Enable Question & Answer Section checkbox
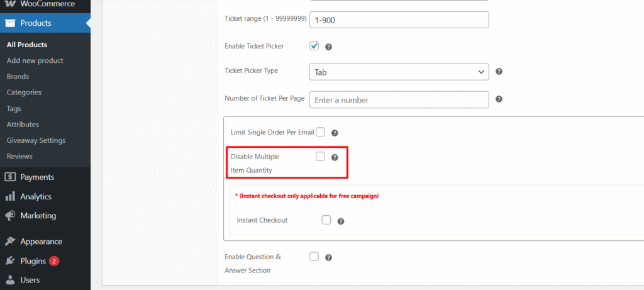This screenshot has width=644, height=290. coord(314,257)
